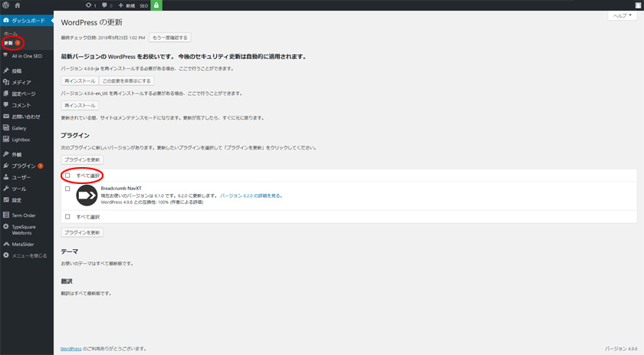Open Users person icon
The image size is (644, 355).
click(6, 177)
